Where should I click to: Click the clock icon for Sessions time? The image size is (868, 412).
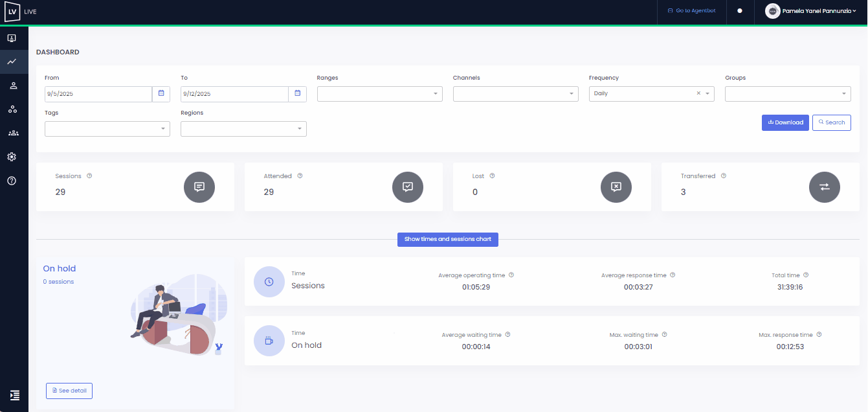[x=269, y=282]
